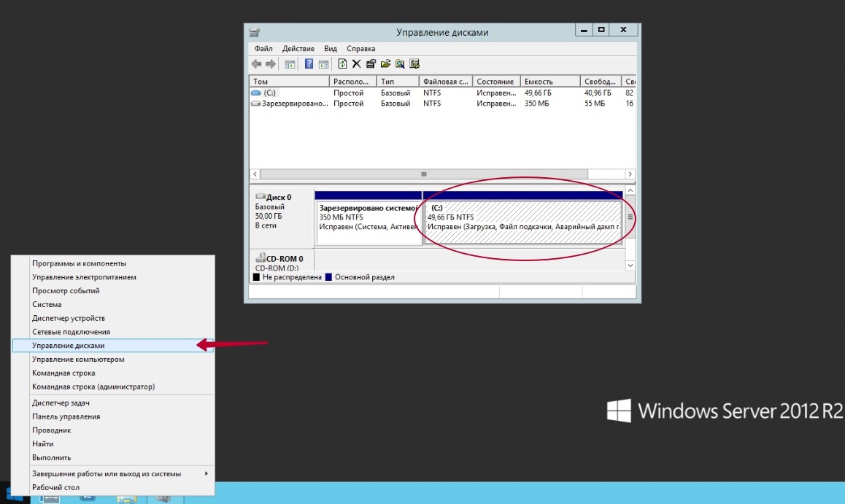845x504 pixels.
Task: Select the (C:) volume row in list
Action: 270,93
